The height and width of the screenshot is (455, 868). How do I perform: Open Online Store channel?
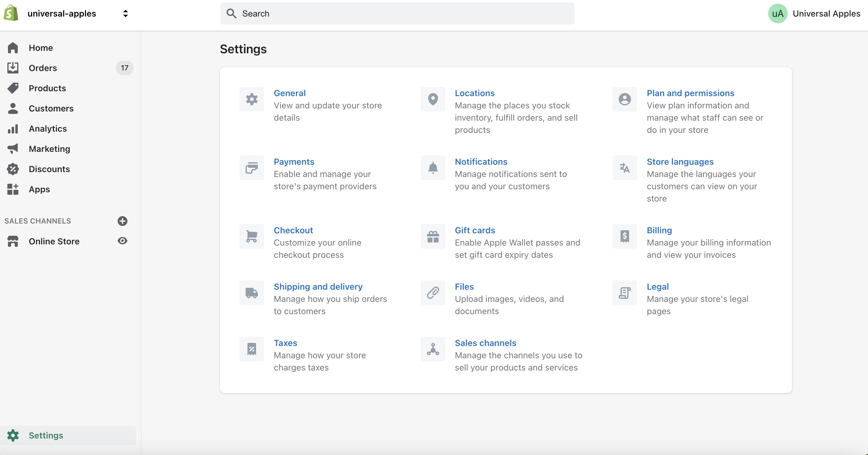click(x=54, y=241)
